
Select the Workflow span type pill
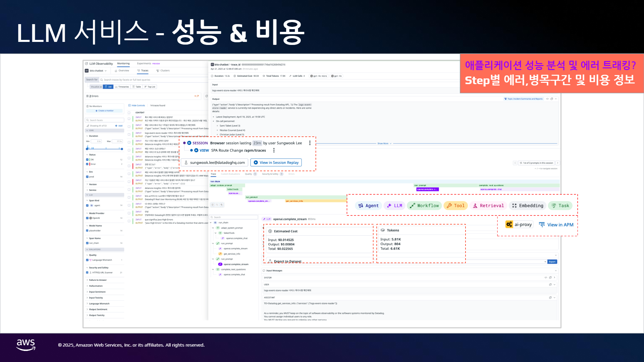coord(424,206)
